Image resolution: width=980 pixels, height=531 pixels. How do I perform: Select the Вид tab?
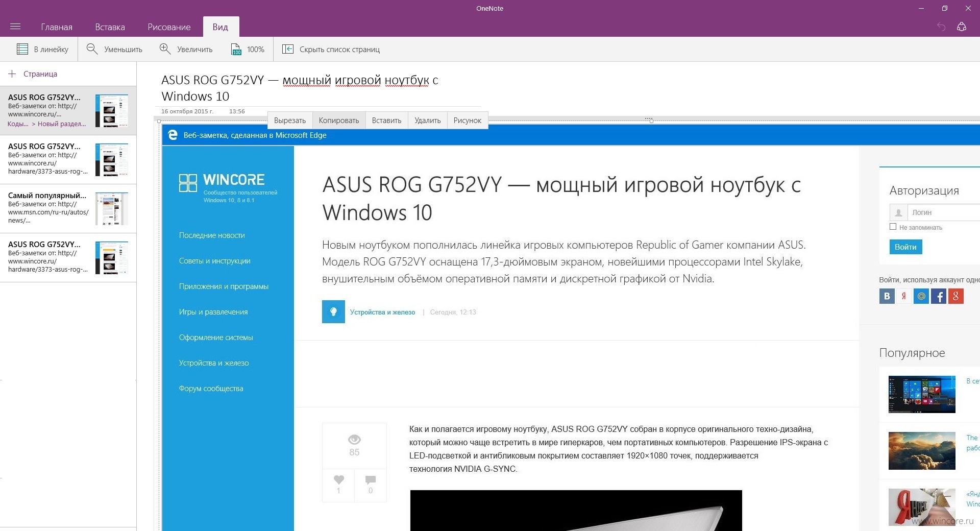point(220,27)
